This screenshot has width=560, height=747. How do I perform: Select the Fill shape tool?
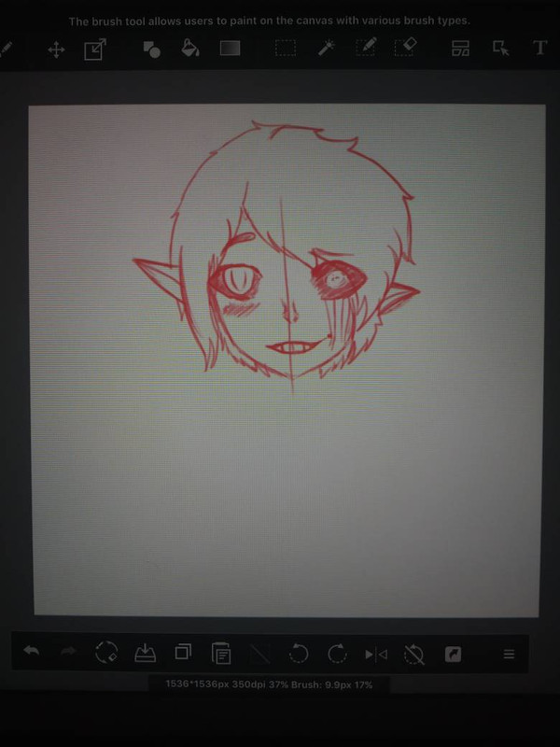click(x=152, y=49)
